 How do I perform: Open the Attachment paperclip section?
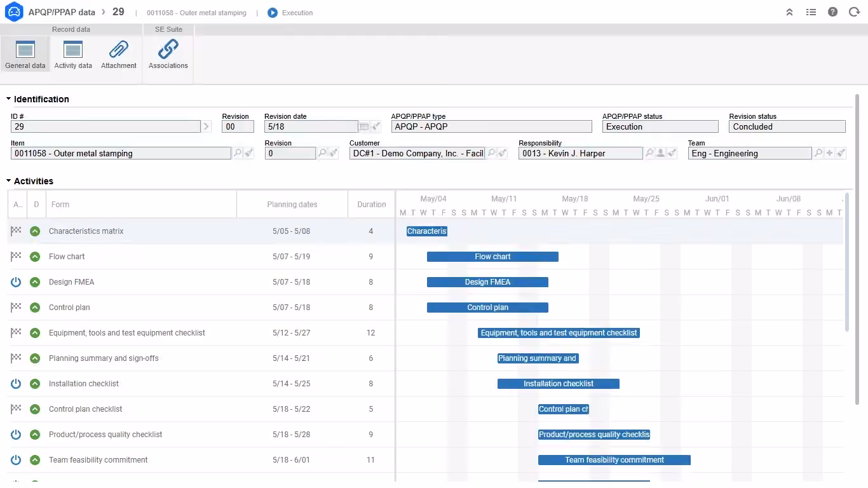pos(119,54)
